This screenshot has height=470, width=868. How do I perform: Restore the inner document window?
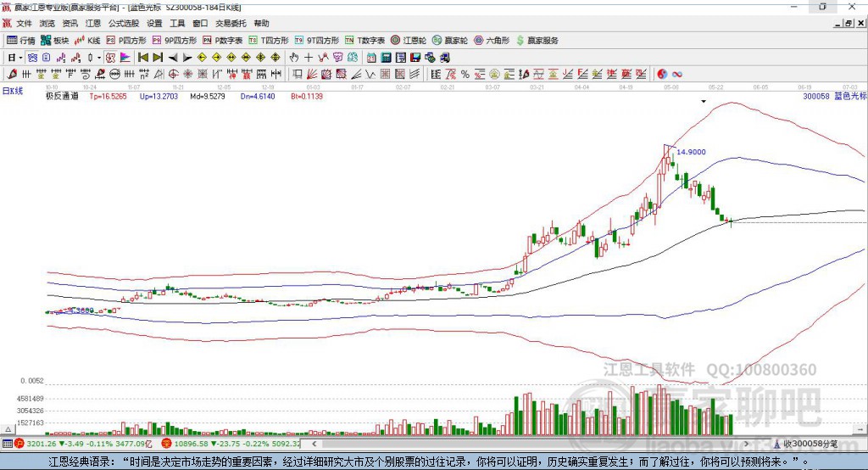coord(849,23)
